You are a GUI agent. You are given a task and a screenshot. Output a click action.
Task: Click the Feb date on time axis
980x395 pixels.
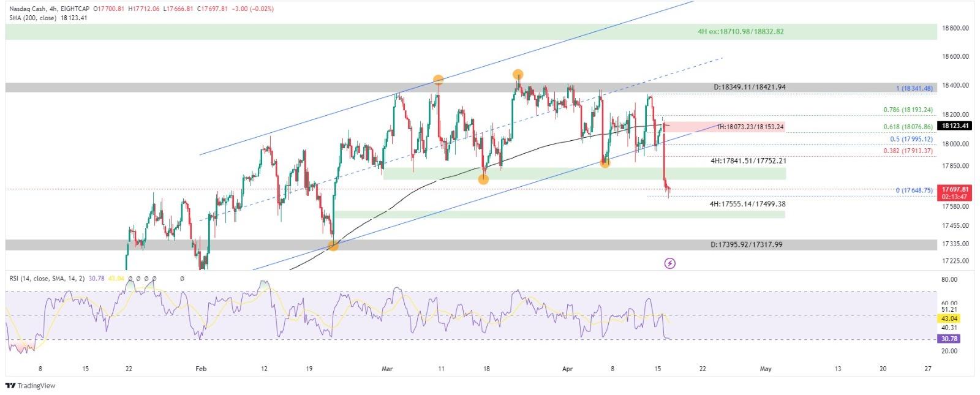point(201,369)
